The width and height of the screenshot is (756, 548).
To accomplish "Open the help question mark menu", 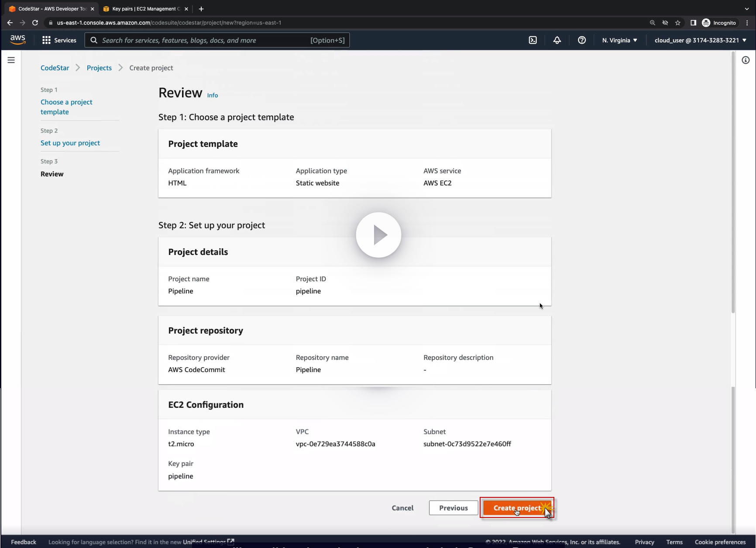I will (581, 40).
